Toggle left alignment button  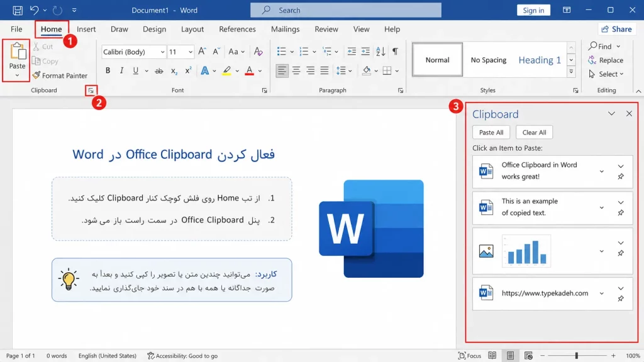pyautogui.click(x=282, y=71)
